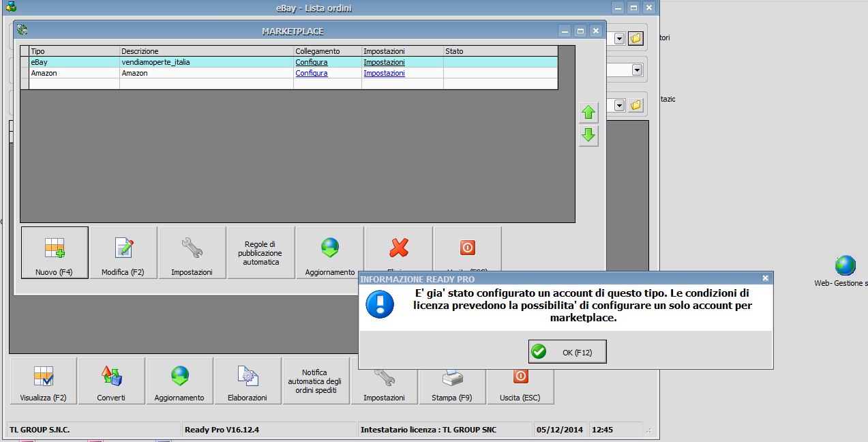This screenshot has width=868, height=442.
Task: Open Impostazioni link in eBay row
Action: [384, 62]
